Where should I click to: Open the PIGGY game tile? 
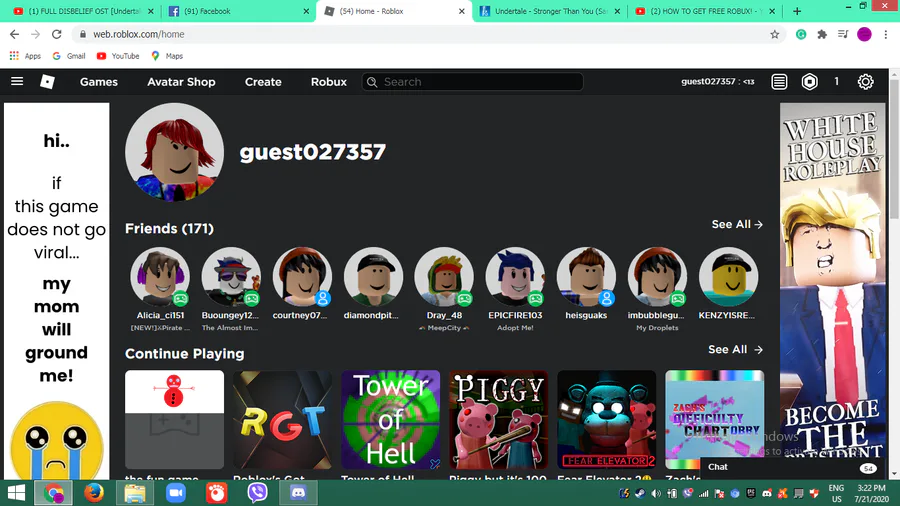(x=498, y=419)
